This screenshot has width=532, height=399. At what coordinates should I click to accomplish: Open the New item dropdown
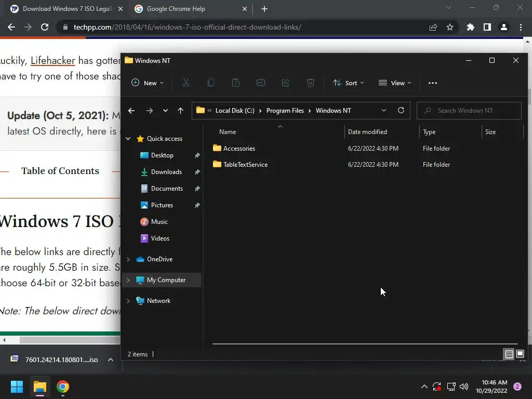coord(148,83)
